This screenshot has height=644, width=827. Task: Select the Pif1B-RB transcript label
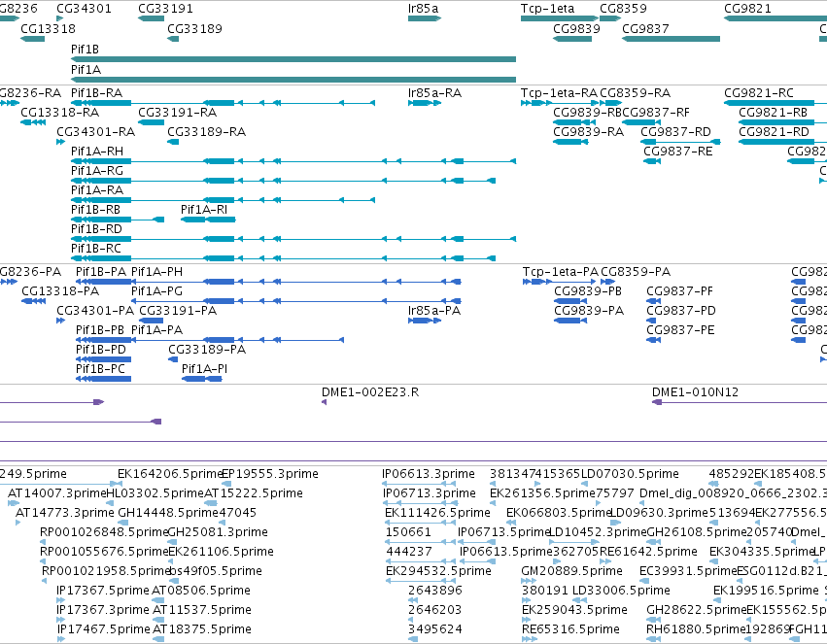pos(95,209)
